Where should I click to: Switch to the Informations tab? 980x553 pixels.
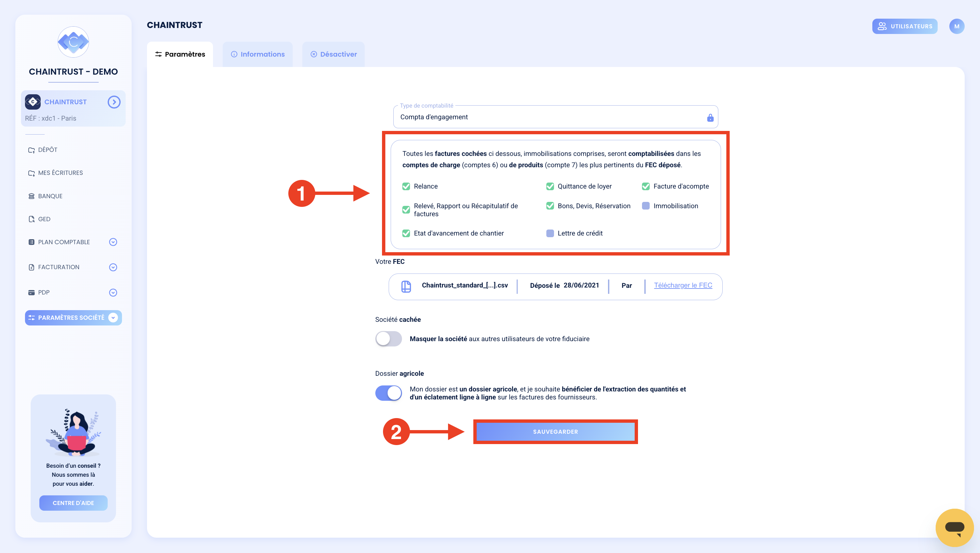(258, 54)
